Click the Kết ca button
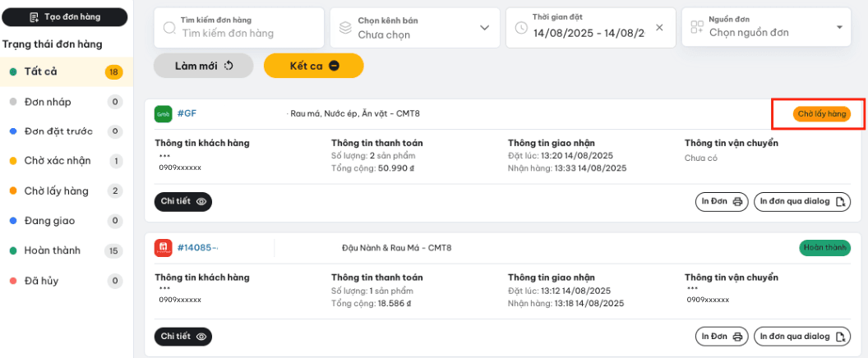Image resolution: width=868 pixels, height=358 pixels. [x=314, y=66]
